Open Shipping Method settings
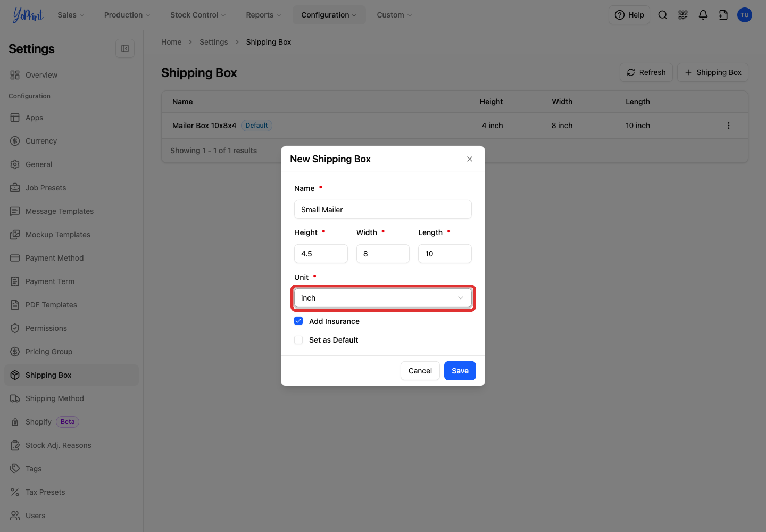This screenshot has width=766, height=532. 71,398
